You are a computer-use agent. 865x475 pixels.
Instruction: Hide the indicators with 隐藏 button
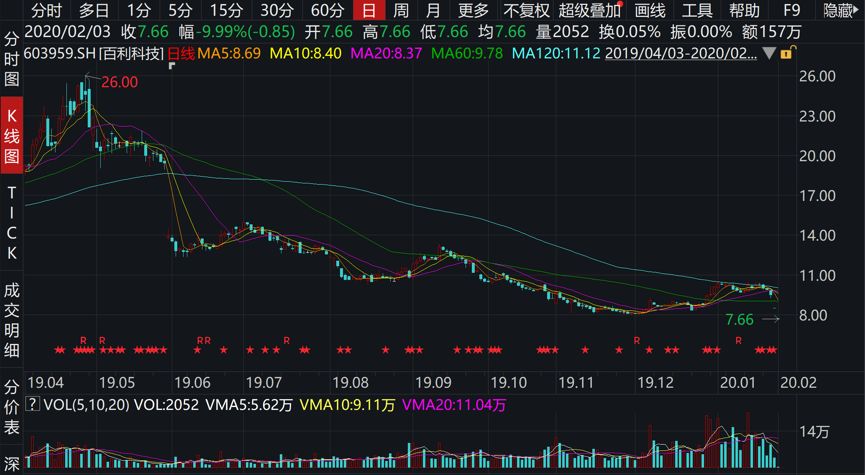click(842, 11)
